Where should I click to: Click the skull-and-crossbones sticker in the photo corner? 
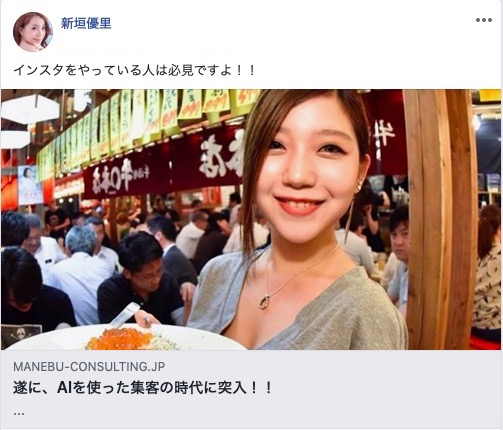(x=21, y=336)
